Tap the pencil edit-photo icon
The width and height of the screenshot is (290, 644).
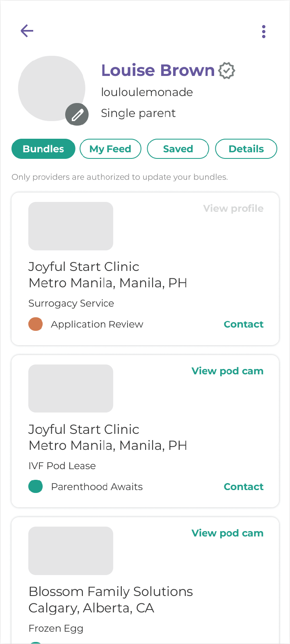tap(77, 115)
